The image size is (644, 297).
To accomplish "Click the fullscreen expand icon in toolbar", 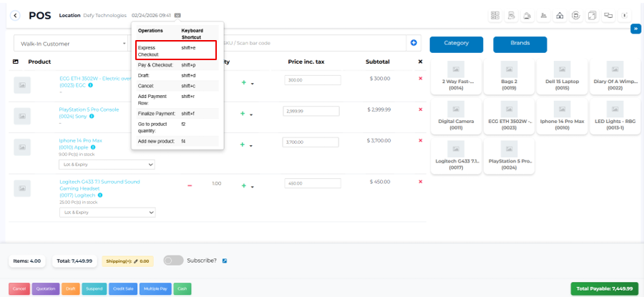I will [592, 15].
